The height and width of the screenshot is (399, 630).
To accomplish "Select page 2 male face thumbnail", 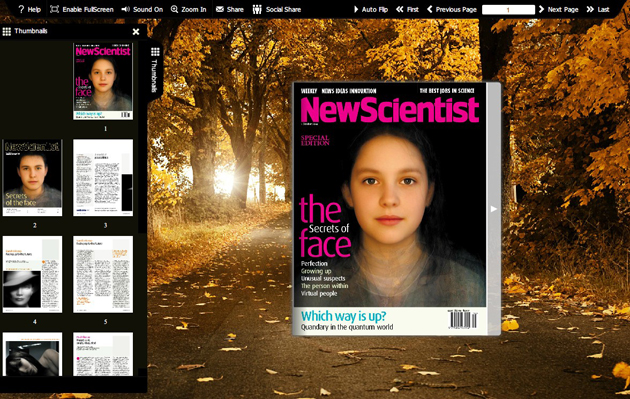I will point(32,178).
